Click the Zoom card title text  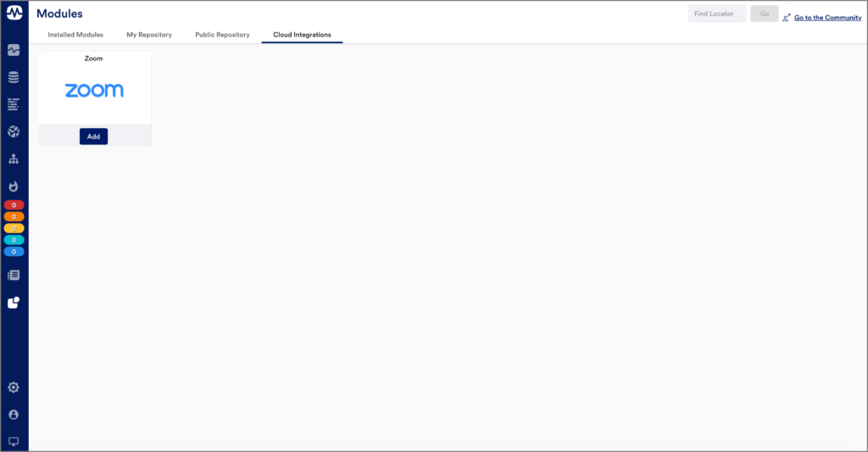[93, 59]
